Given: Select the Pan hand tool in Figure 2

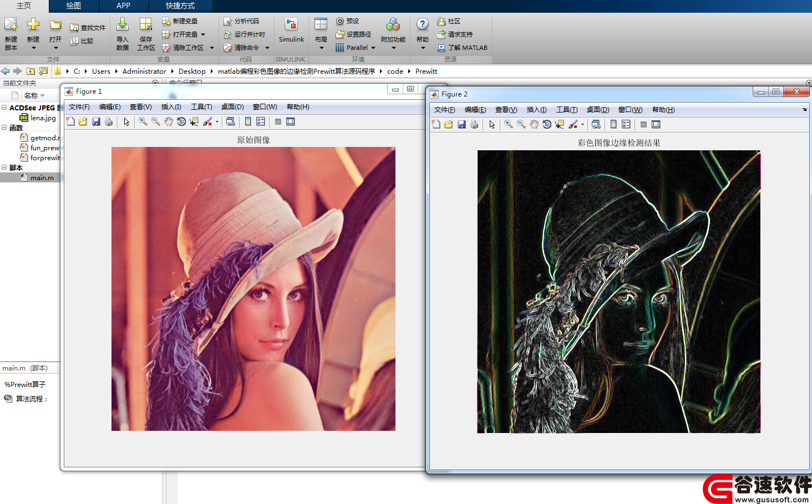Looking at the screenshot, I should click(534, 124).
